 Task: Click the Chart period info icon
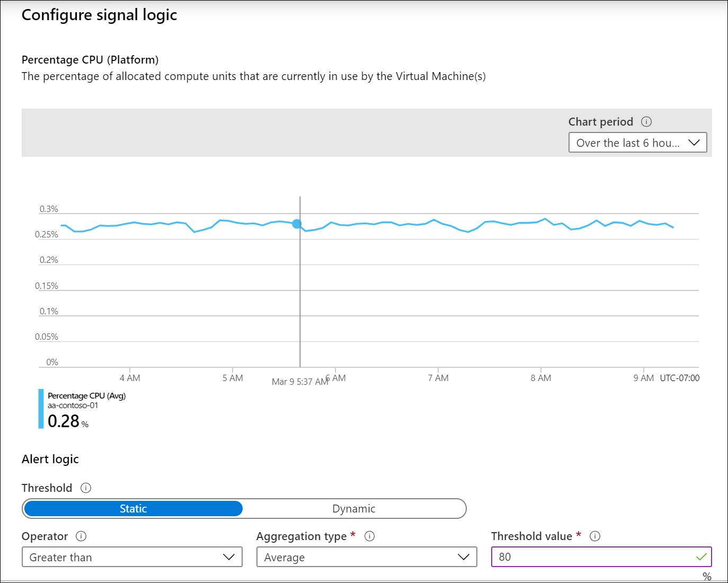click(646, 121)
